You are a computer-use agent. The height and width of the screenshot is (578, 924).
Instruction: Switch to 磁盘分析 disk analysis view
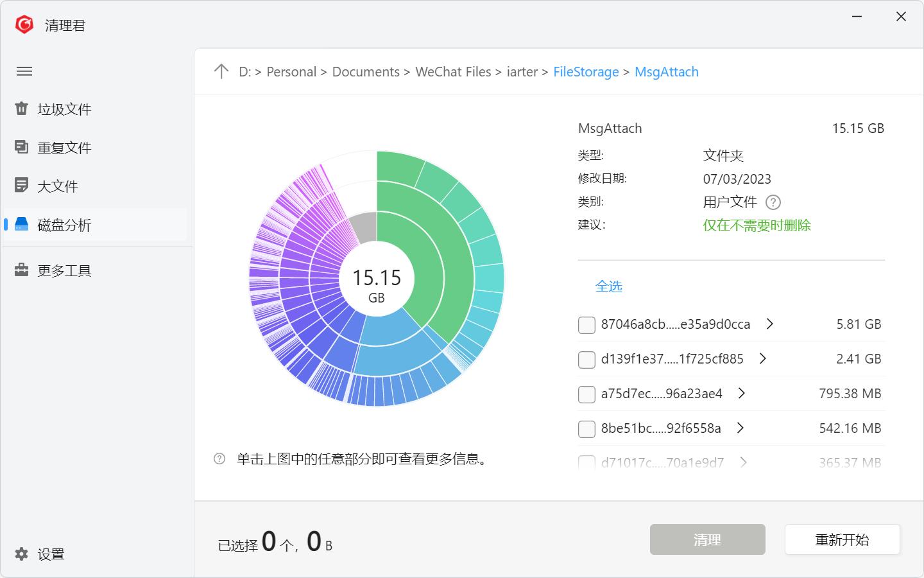pos(64,225)
